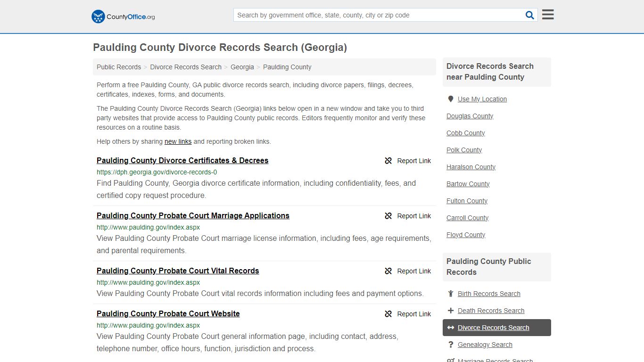Click the Birth Records person icon

pos(451,294)
